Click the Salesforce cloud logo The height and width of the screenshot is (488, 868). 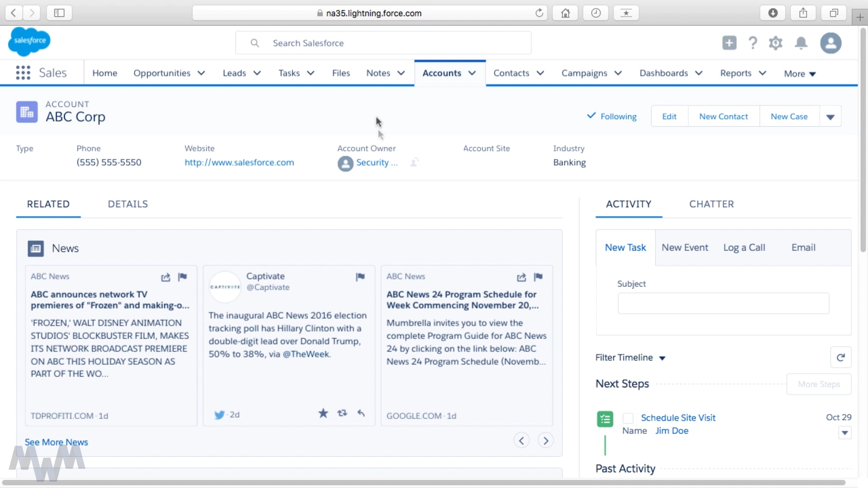(29, 41)
